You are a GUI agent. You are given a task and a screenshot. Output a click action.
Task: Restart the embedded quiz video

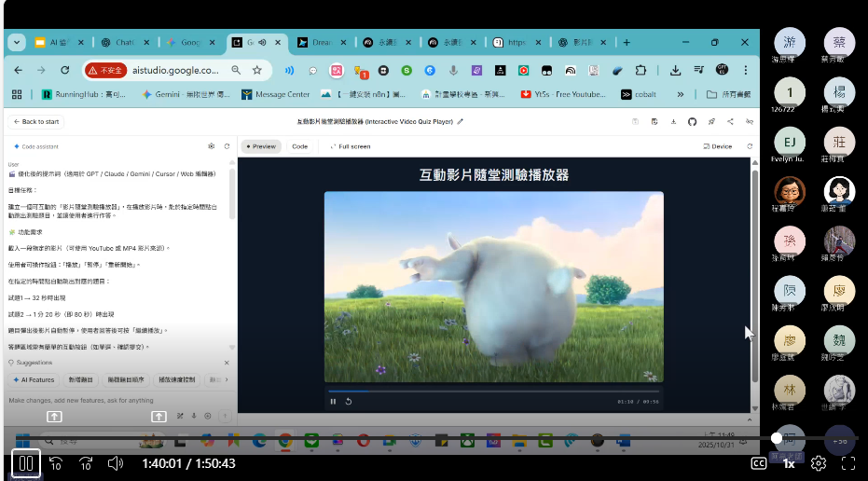coord(348,401)
